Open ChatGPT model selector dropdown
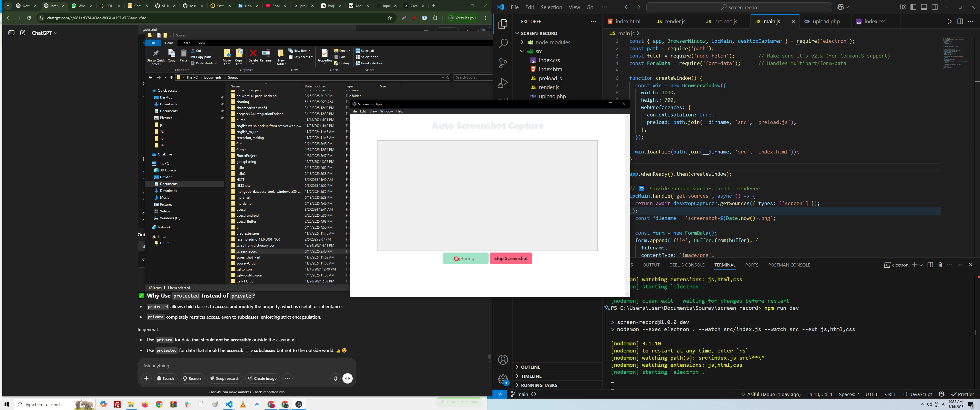 [44, 33]
